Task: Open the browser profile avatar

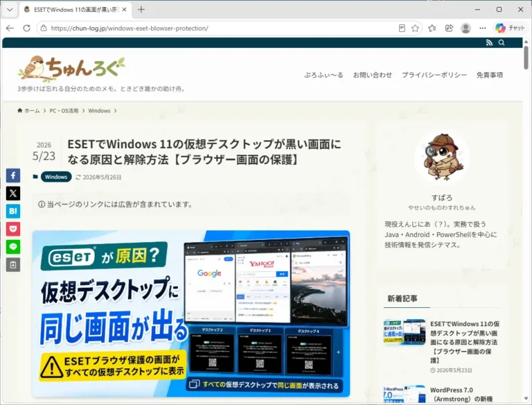Action: (x=465, y=28)
